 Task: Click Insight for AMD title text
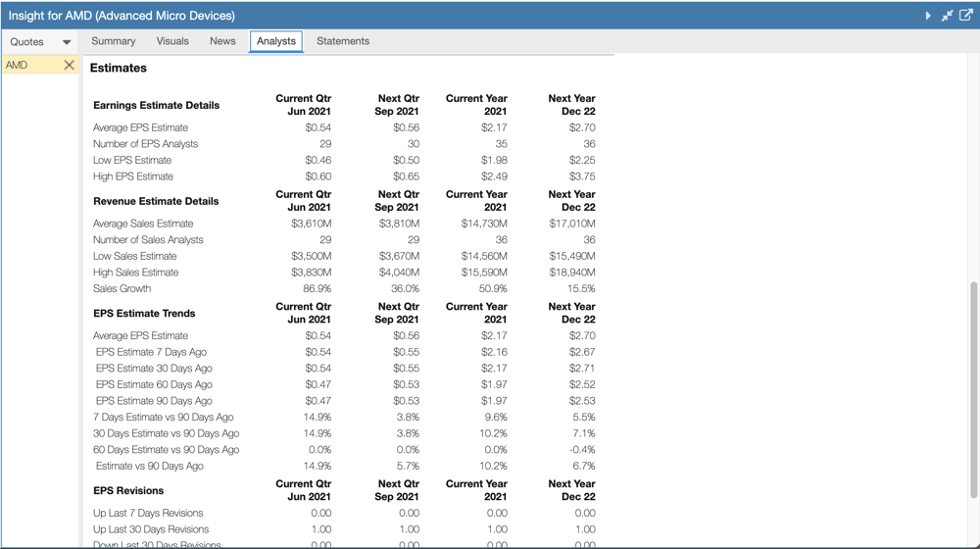[x=122, y=16]
